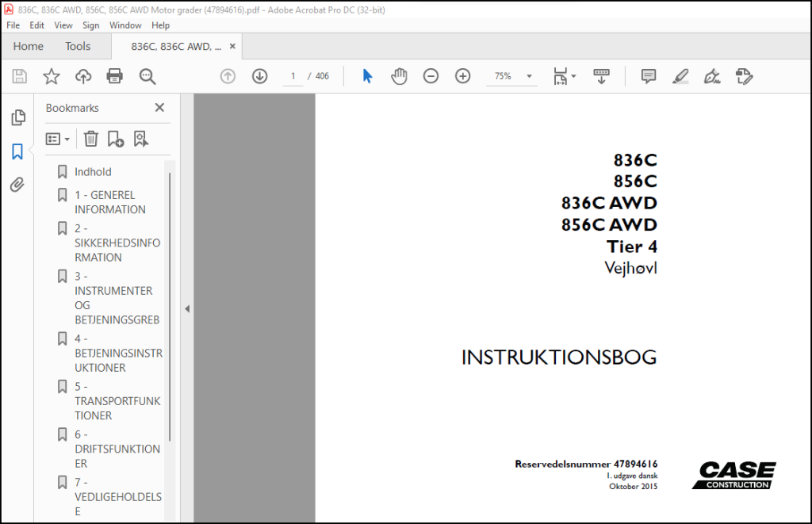
Task: Click the bookmarks panel vertical scrollbar
Action: [x=170, y=307]
